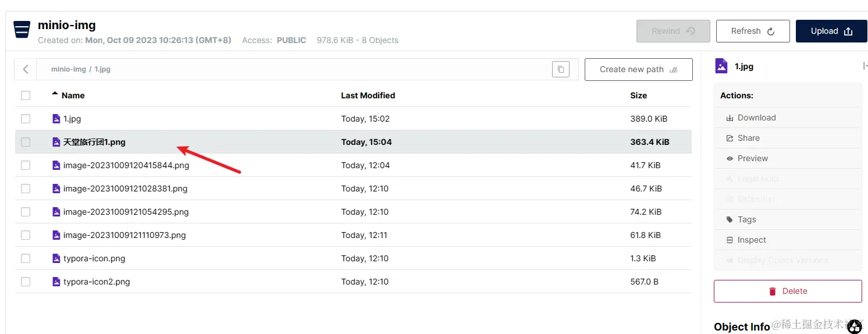Screen dimensions: 868x334
Task: Click file icon of typora-icon.png
Action: pyautogui.click(x=56, y=258)
